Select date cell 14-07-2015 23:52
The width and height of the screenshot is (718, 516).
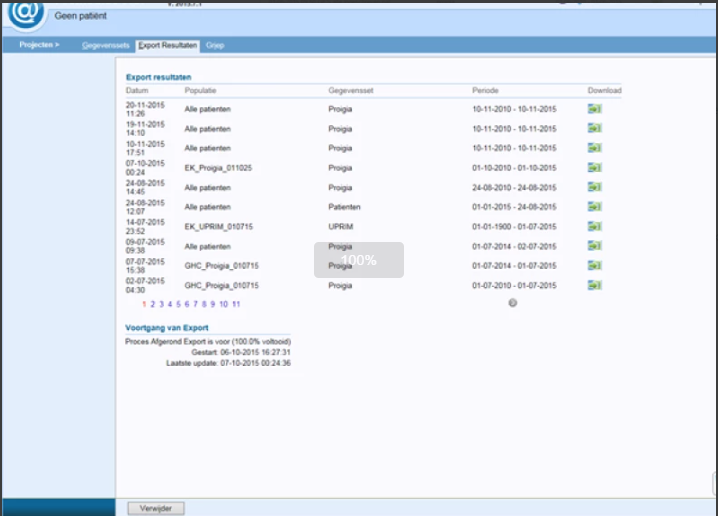[x=145, y=227]
